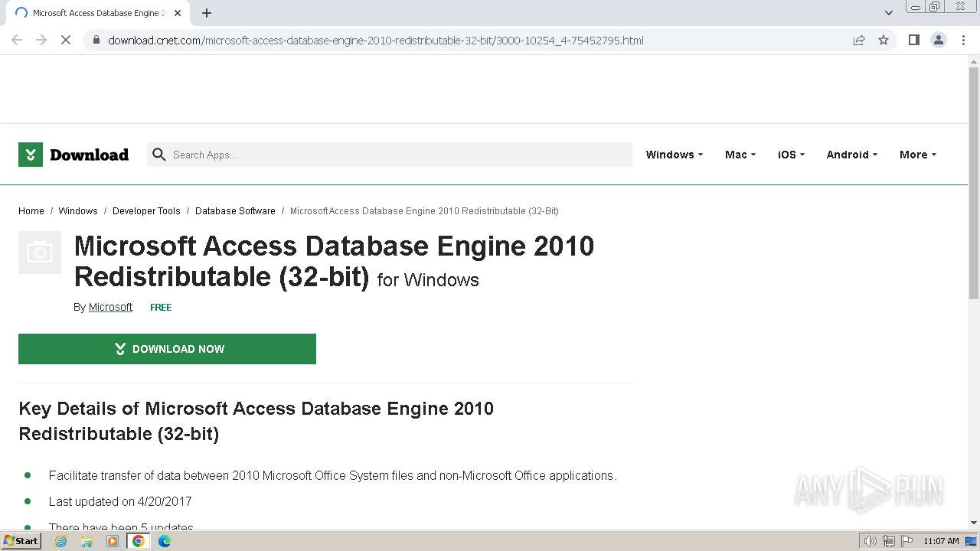The width and height of the screenshot is (980, 551).
Task: Click the Microsoft Access Database Engine tab
Action: tap(98, 13)
